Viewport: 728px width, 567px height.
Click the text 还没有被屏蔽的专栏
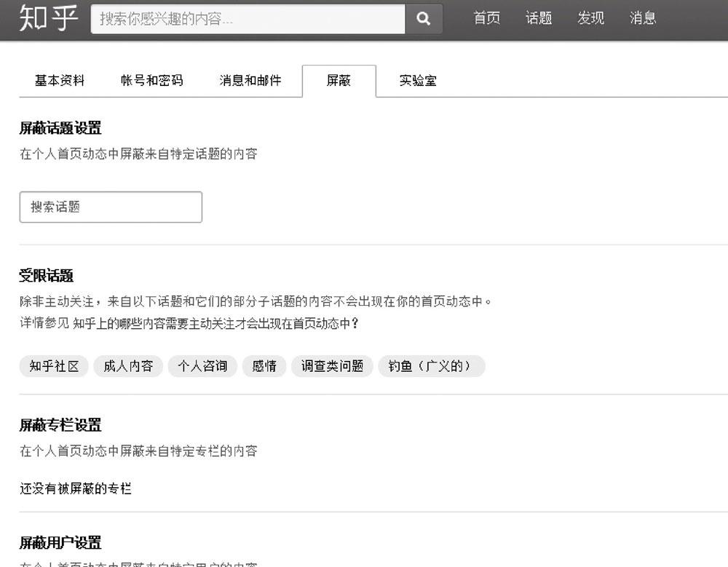point(76,488)
